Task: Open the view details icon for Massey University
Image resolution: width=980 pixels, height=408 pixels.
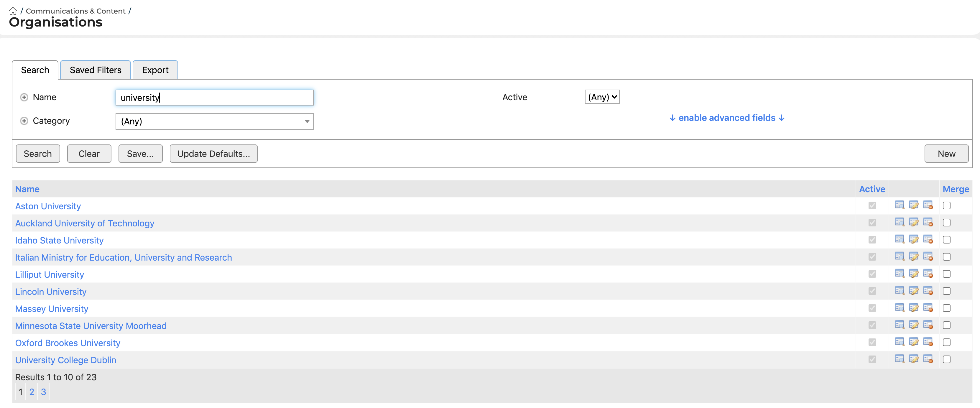Action: pyautogui.click(x=899, y=308)
